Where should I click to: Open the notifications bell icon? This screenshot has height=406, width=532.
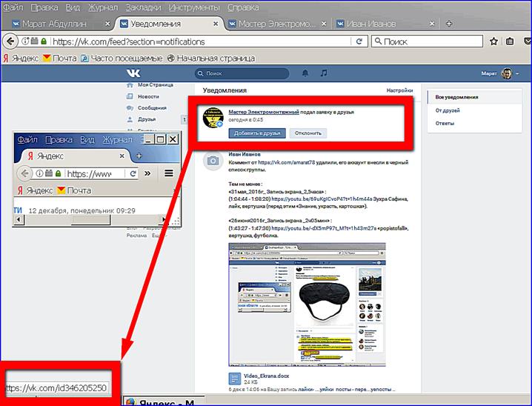(305, 73)
